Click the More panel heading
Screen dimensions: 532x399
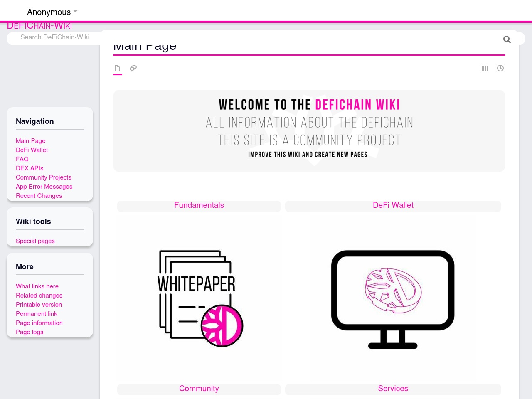[25, 267]
